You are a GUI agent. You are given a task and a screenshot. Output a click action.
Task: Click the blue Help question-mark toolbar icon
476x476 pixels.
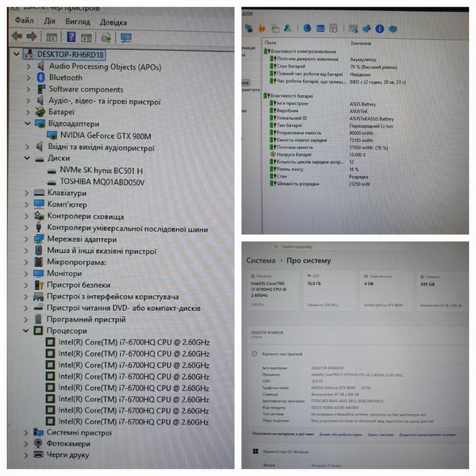pyautogui.click(x=71, y=37)
